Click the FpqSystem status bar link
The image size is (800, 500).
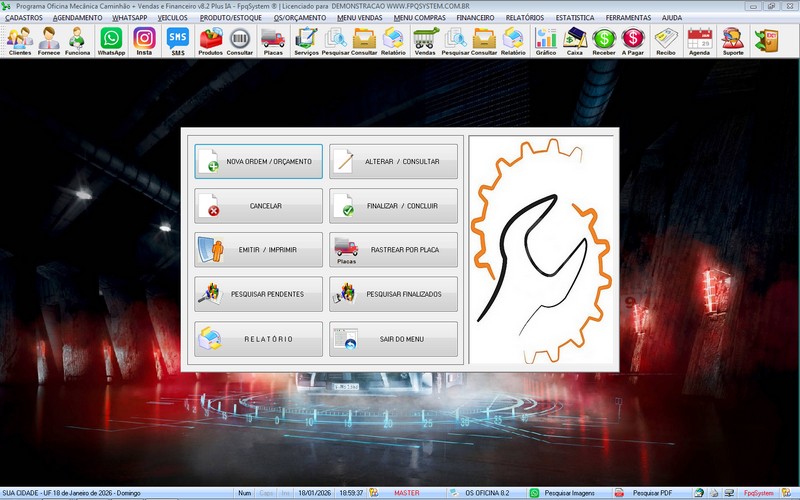[758, 493]
